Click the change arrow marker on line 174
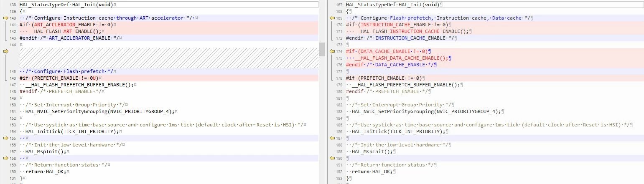 point(332,51)
